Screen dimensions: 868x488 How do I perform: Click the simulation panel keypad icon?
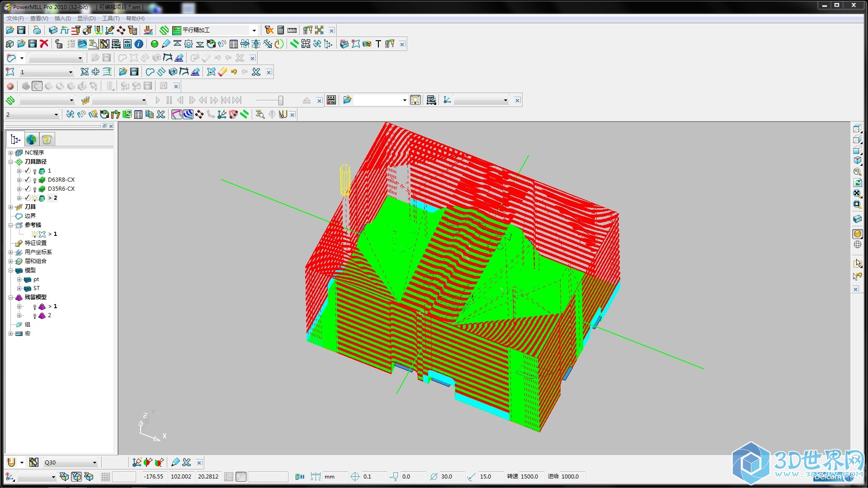pyautogui.click(x=331, y=100)
